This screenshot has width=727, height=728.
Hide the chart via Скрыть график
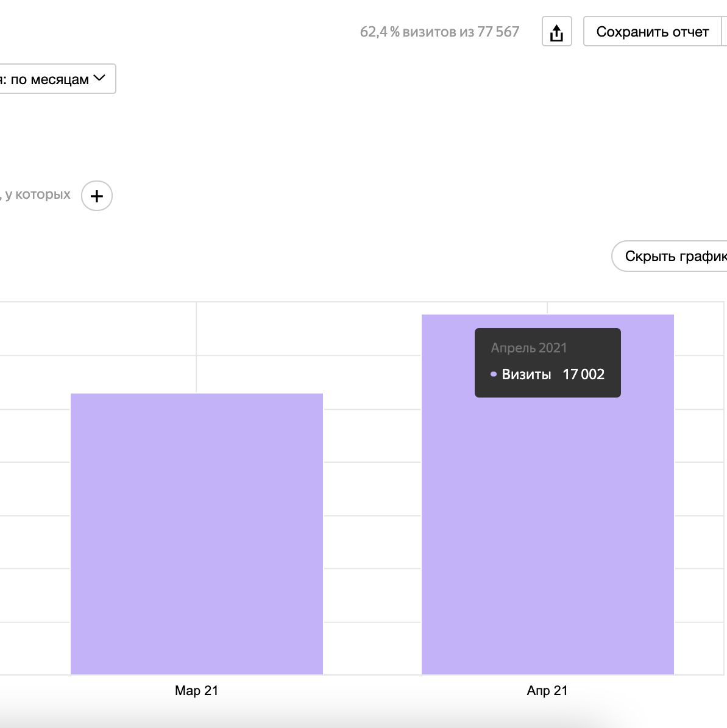(x=670, y=256)
